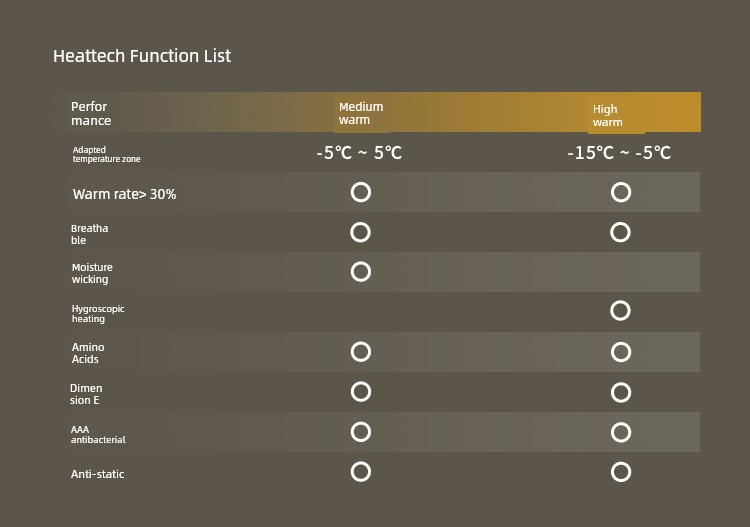750x527 pixels.
Task: Toggle Medium warm circle for AAA antibacterial
Action: (361, 431)
